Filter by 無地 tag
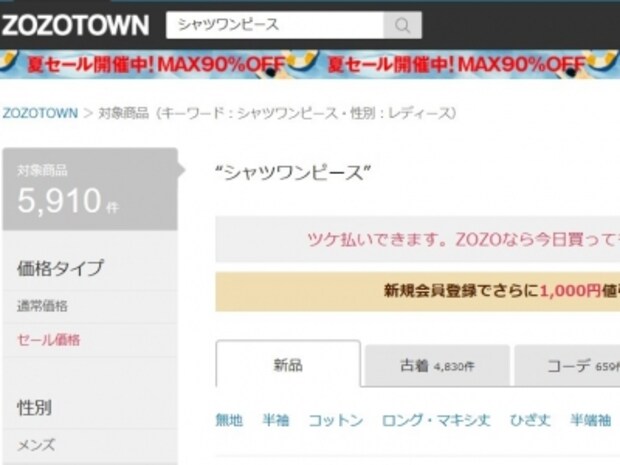This screenshot has height=465, width=620. tap(229, 420)
